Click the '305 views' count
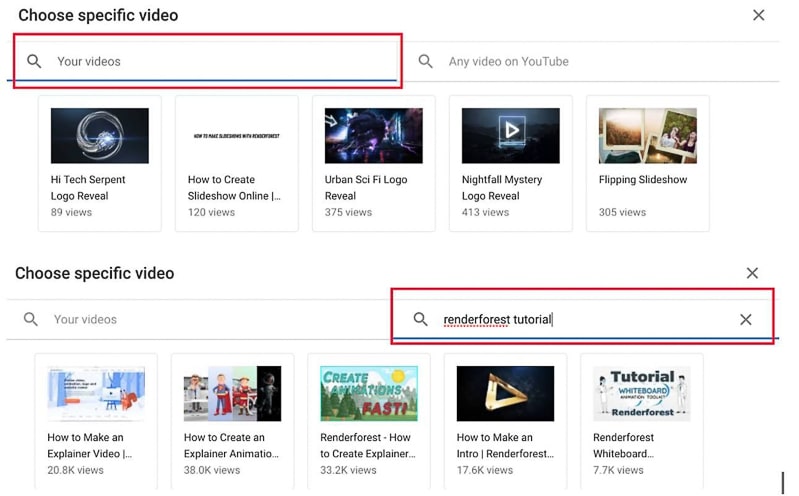The width and height of the screenshot is (799, 496). pyautogui.click(x=622, y=213)
